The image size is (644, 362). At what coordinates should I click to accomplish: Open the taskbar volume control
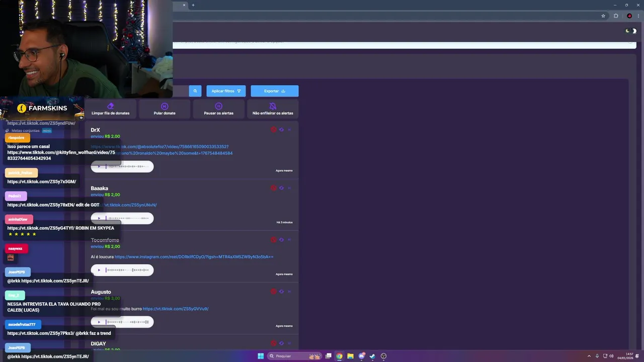[611, 356]
